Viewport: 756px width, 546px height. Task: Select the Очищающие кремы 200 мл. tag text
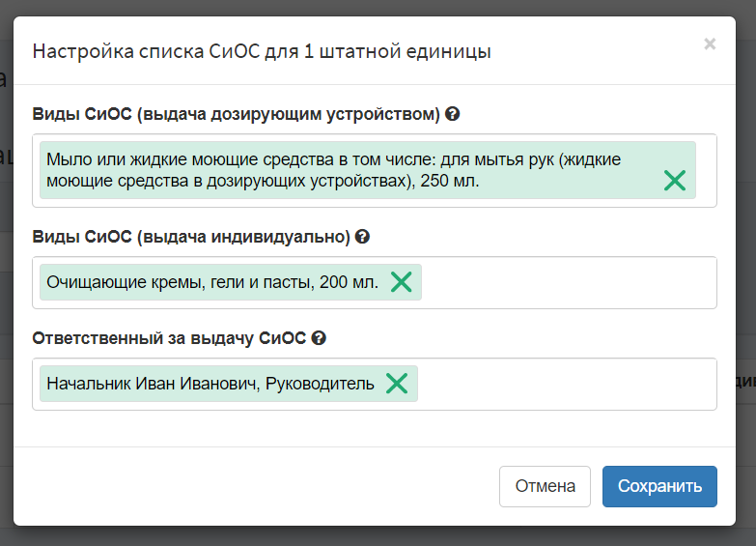tap(212, 282)
